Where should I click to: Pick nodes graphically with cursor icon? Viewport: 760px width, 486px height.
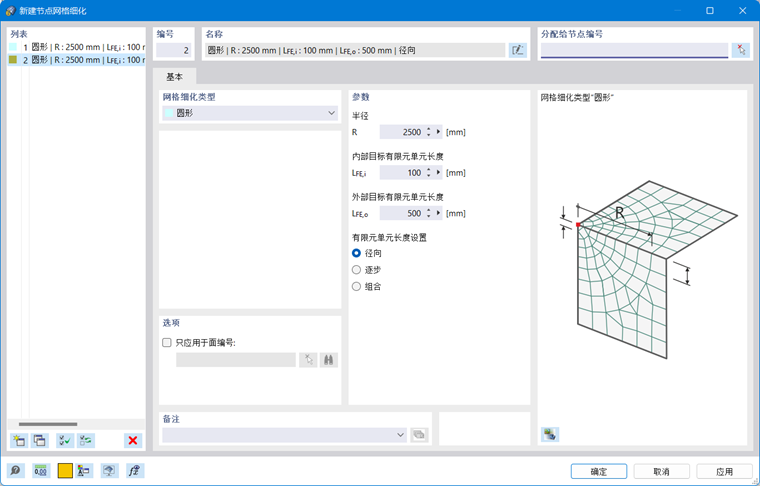(741, 50)
